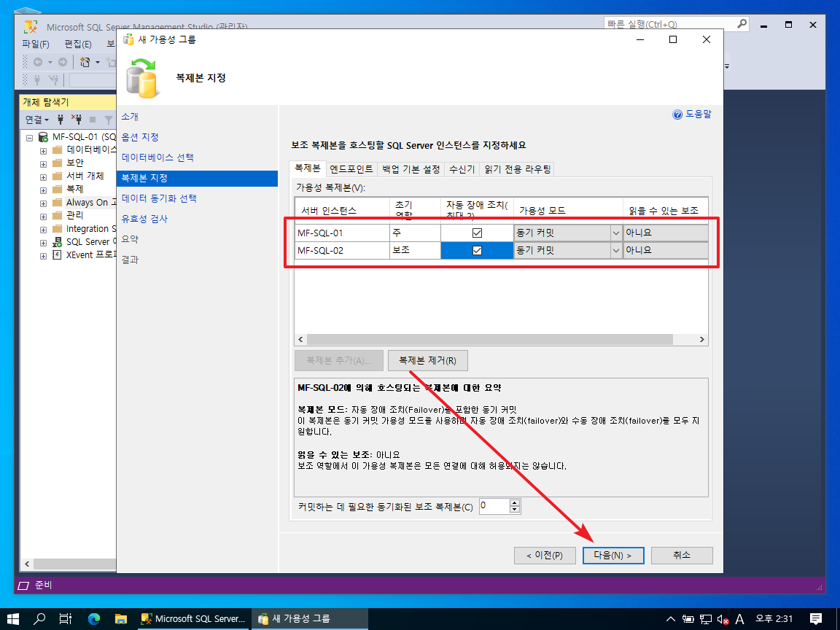This screenshot has height=630, width=840.
Task: Click the 서버 개체 folder icon
Action: tap(58, 176)
